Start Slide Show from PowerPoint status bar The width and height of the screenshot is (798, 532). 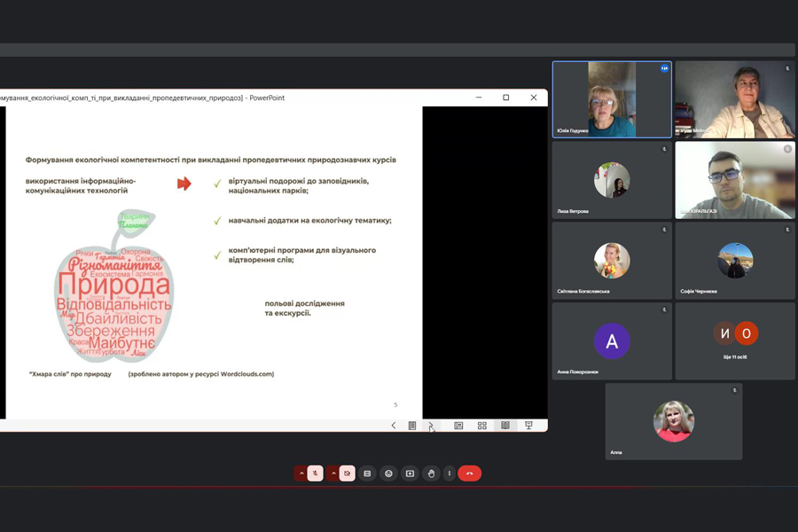(528, 426)
